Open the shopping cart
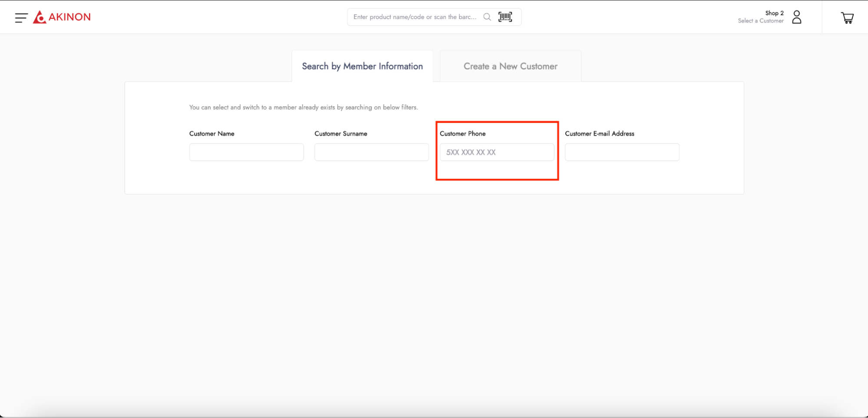This screenshot has width=868, height=418. 847,17
